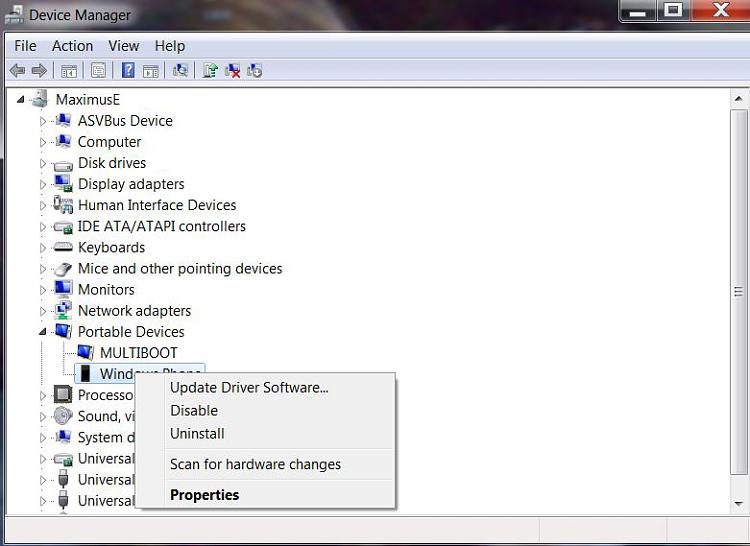Click the Portable Devices icon
Screen dimensions: 750x546
pyautogui.click(x=63, y=331)
